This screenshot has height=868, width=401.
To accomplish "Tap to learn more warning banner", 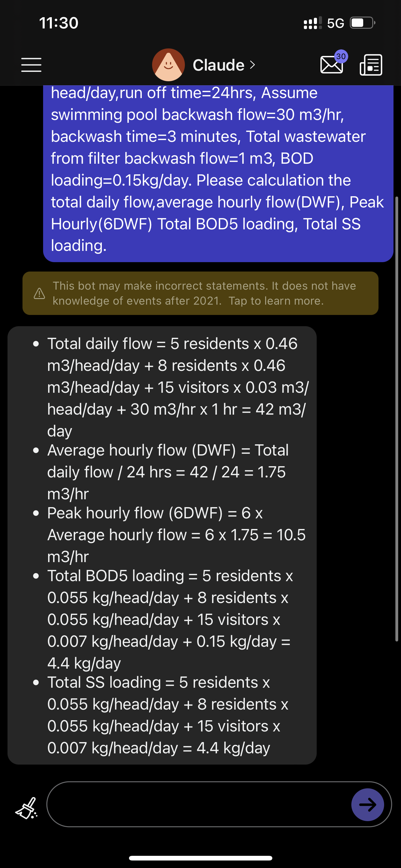I will click(x=200, y=293).
